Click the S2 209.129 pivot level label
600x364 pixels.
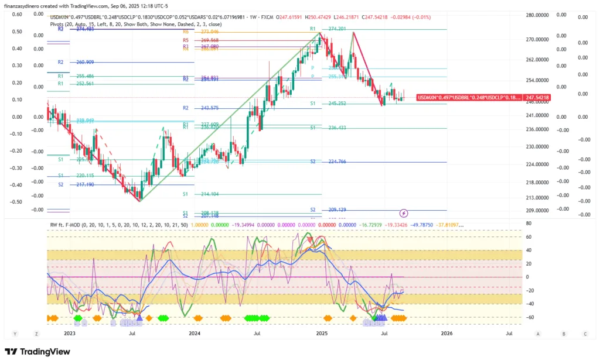point(328,210)
